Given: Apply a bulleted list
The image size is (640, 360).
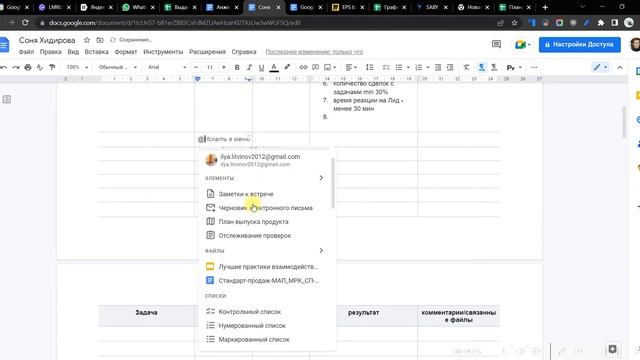Looking at the screenshot, I should coord(399,67).
